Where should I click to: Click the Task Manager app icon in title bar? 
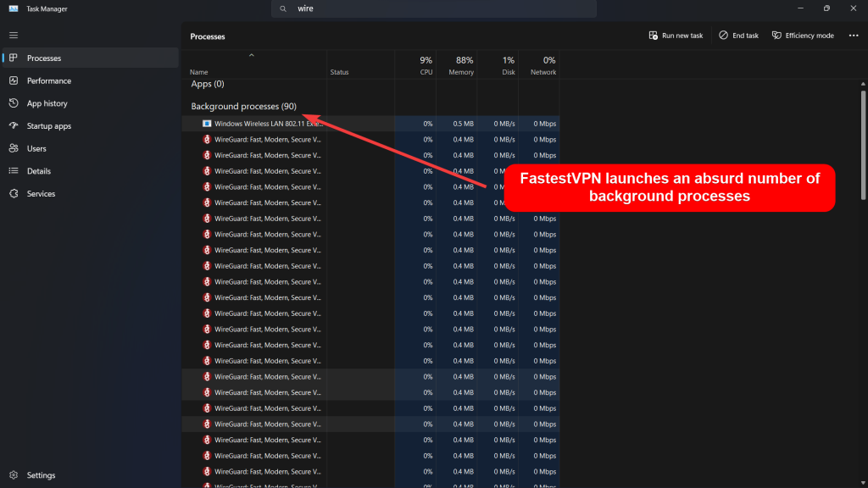(14, 8)
